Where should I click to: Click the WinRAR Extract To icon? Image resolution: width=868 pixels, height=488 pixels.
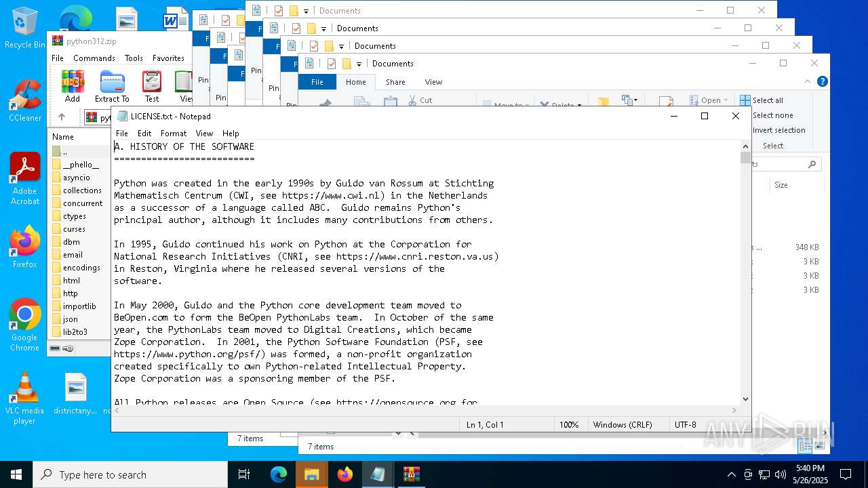click(112, 82)
